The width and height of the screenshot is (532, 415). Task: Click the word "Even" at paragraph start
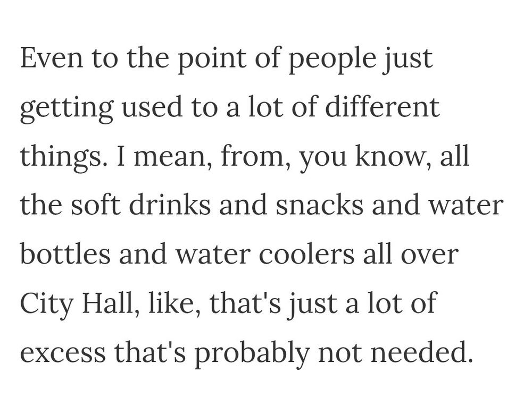coord(52,57)
